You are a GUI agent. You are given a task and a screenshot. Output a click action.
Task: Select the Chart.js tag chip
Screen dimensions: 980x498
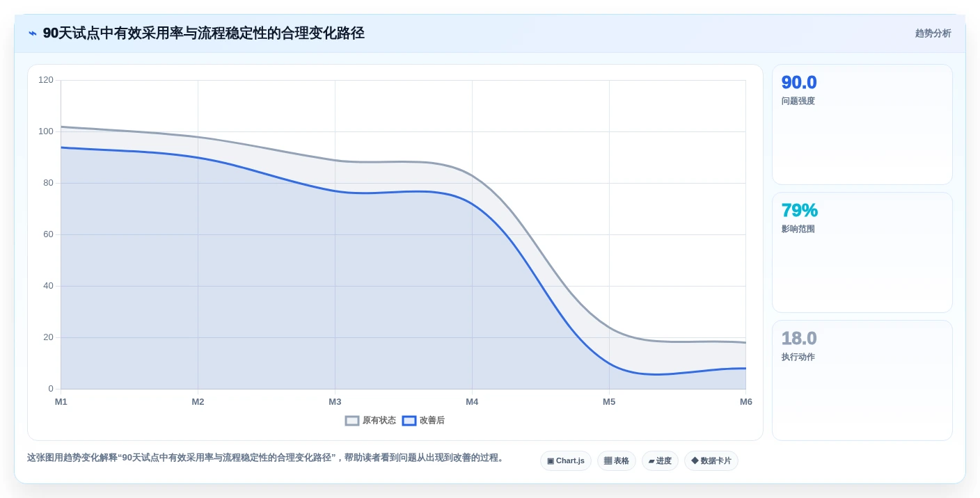tap(566, 461)
